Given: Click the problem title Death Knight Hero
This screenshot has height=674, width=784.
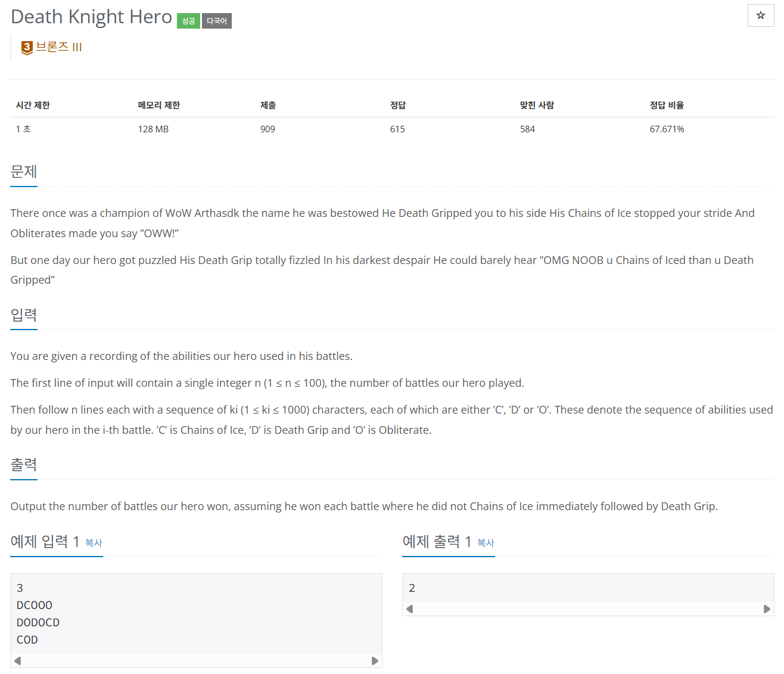Looking at the screenshot, I should coord(91,17).
